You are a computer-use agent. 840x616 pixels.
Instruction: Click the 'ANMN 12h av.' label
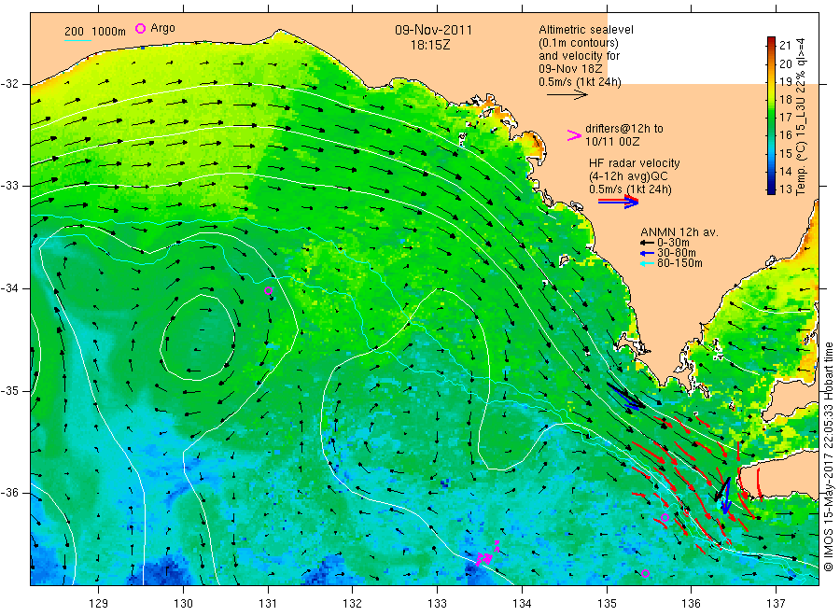click(679, 232)
